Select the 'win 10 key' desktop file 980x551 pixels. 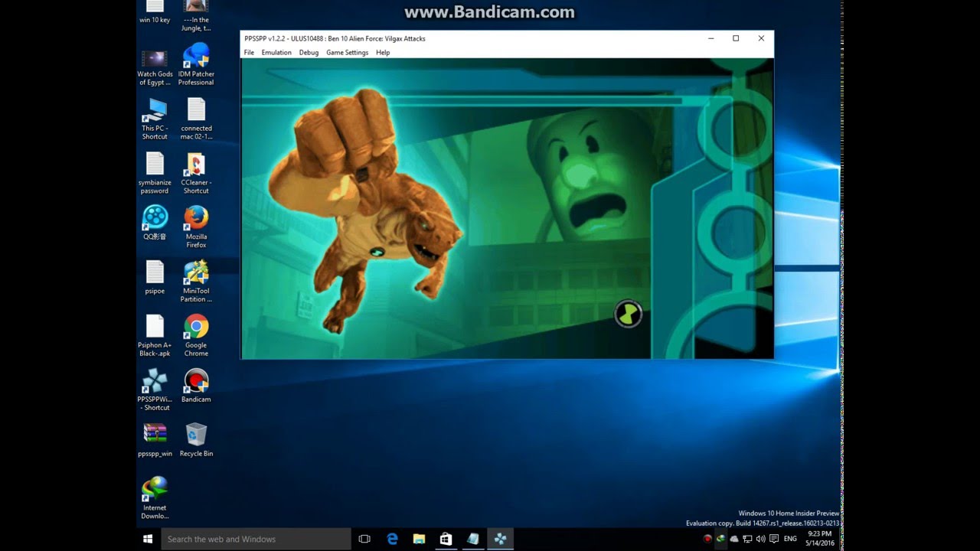coord(155,12)
